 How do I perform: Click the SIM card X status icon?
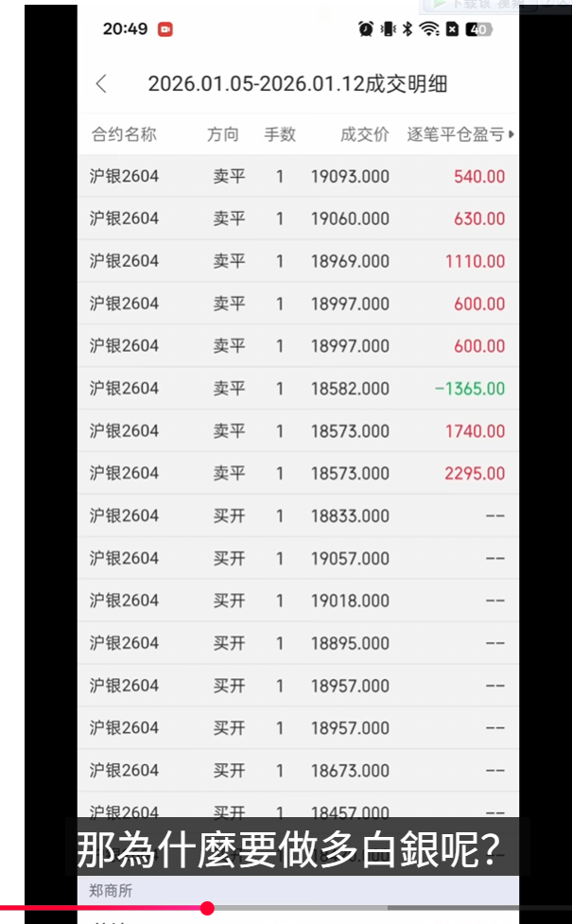452,29
